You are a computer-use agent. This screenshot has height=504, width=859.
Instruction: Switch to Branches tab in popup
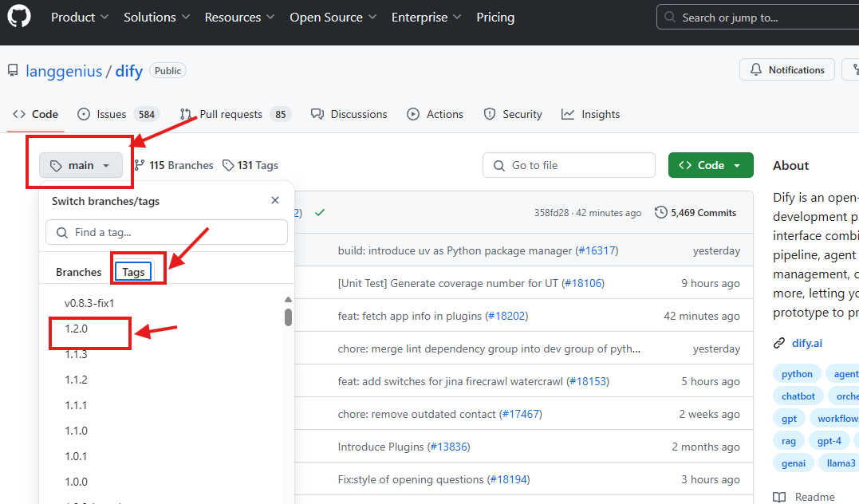[x=78, y=272]
